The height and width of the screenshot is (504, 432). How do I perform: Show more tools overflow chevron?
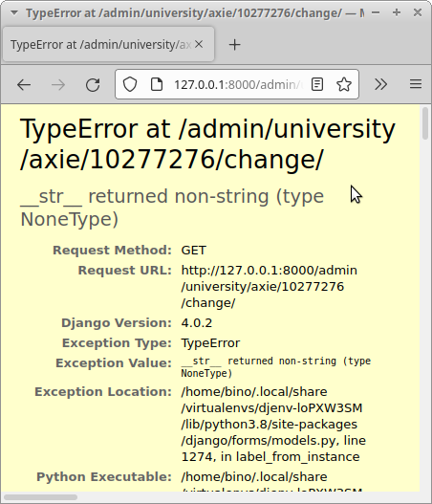(x=380, y=84)
